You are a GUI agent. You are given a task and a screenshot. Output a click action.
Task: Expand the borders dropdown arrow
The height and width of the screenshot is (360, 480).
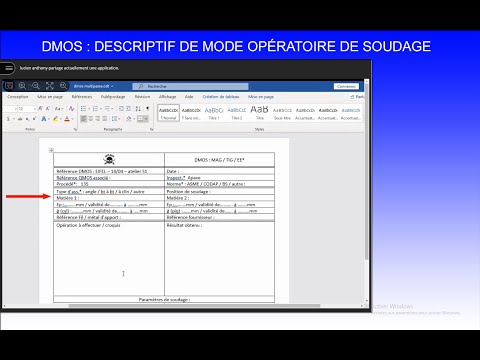tap(146, 119)
